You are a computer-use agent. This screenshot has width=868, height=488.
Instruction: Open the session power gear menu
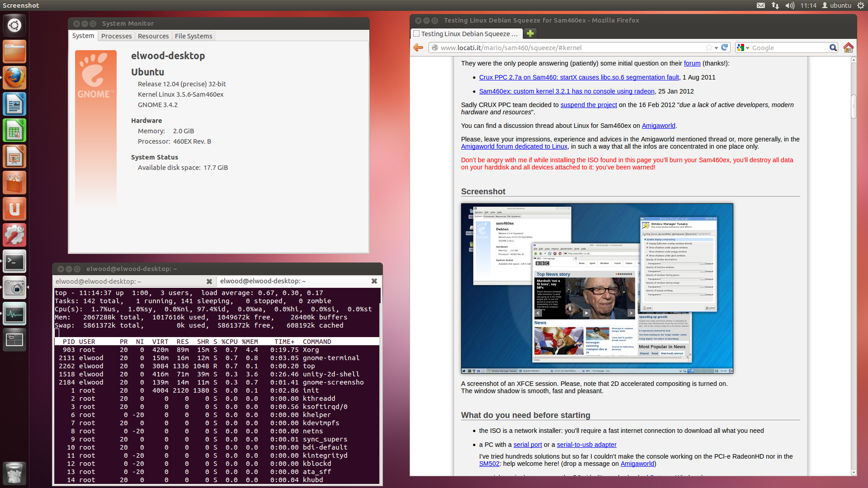(x=861, y=5)
